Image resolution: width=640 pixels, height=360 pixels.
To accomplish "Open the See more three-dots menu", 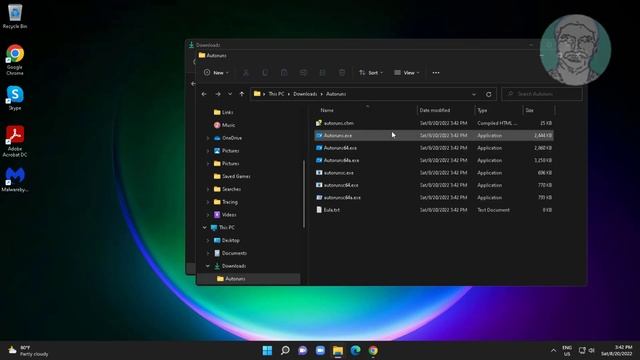I will pyautogui.click(x=436, y=73).
